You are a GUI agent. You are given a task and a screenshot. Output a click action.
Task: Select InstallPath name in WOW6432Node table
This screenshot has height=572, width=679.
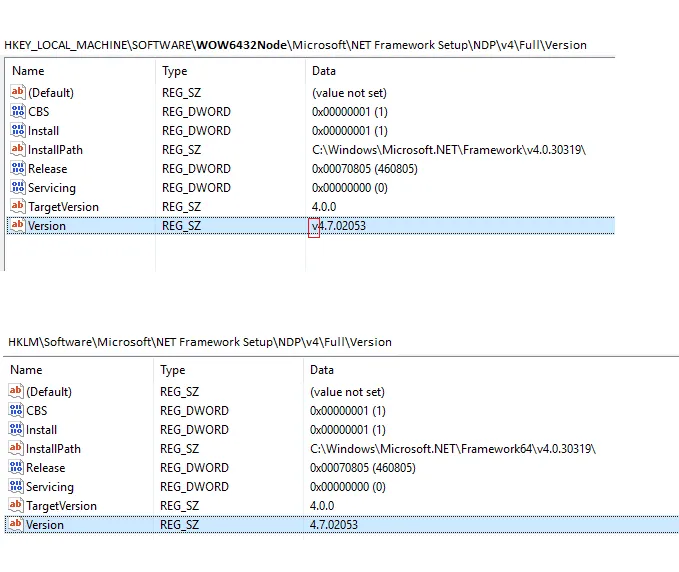point(55,150)
